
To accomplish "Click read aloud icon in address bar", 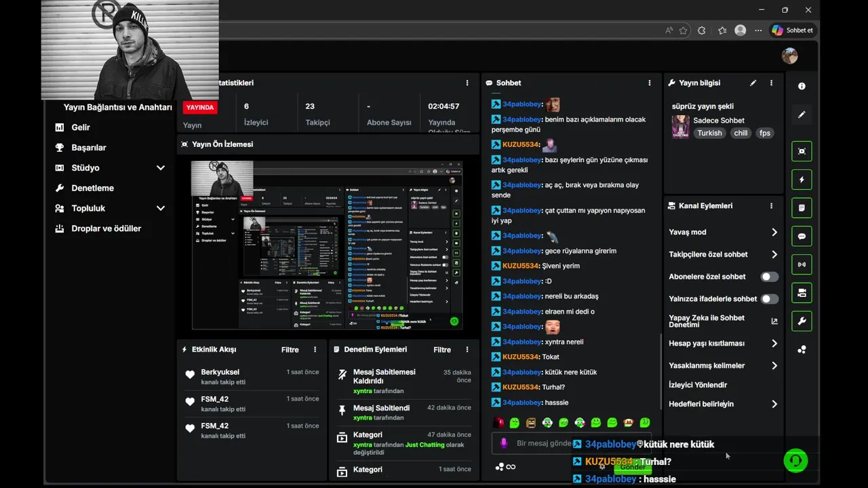I will pyautogui.click(x=669, y=30).
